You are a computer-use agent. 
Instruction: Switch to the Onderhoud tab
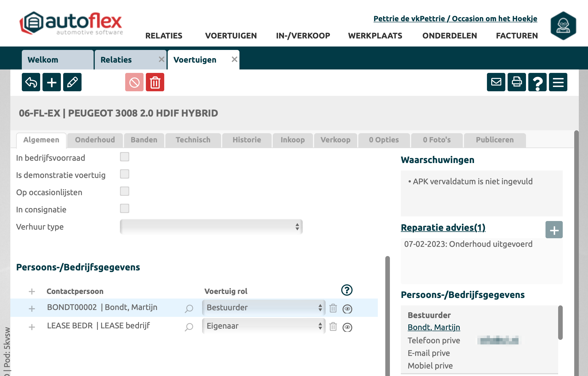click(x=95, y=140)
